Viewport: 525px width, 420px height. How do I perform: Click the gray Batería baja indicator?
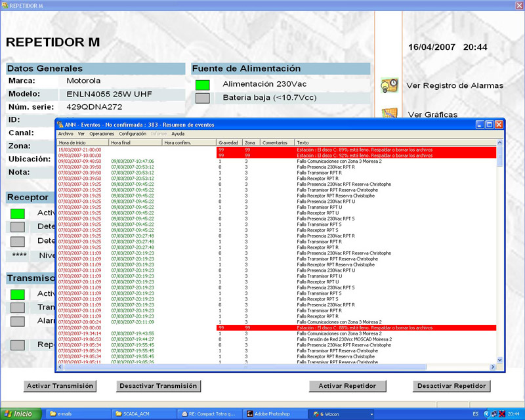202,98
